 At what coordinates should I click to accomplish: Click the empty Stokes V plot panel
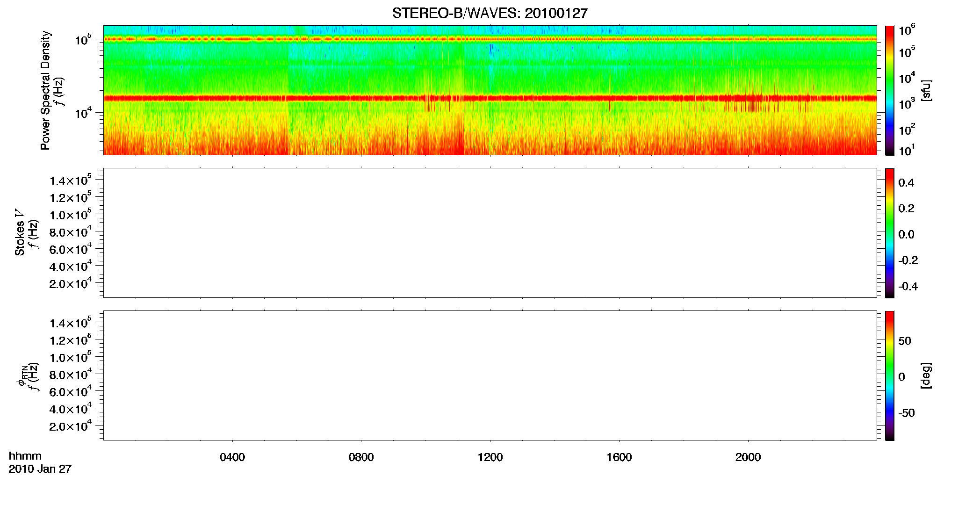click(490, 233)
